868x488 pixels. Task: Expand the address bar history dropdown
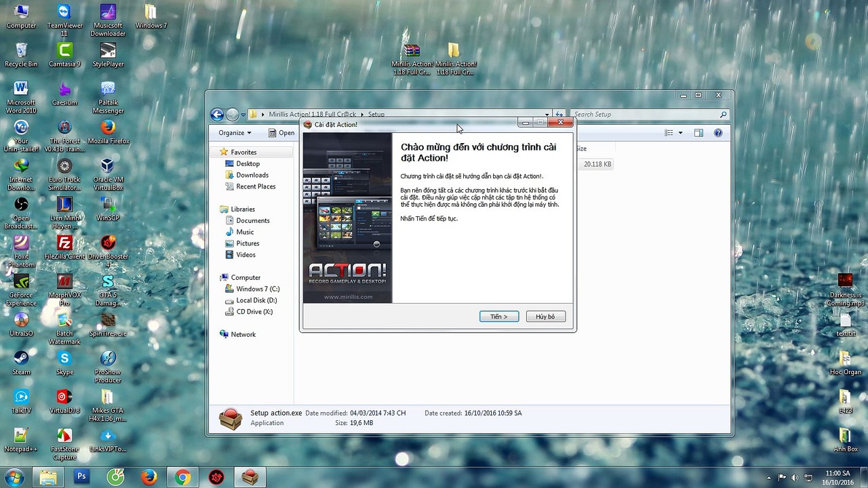(547, 115)
